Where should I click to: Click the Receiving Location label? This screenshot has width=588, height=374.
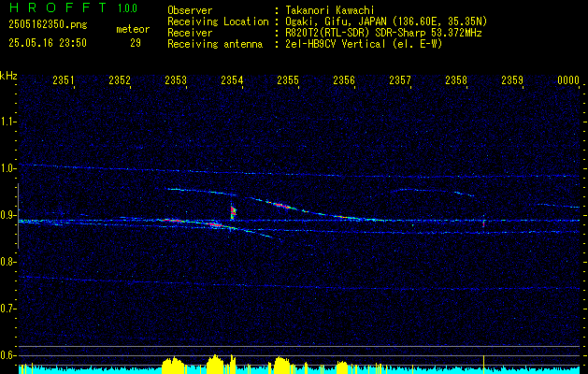[x=218, y=22]
